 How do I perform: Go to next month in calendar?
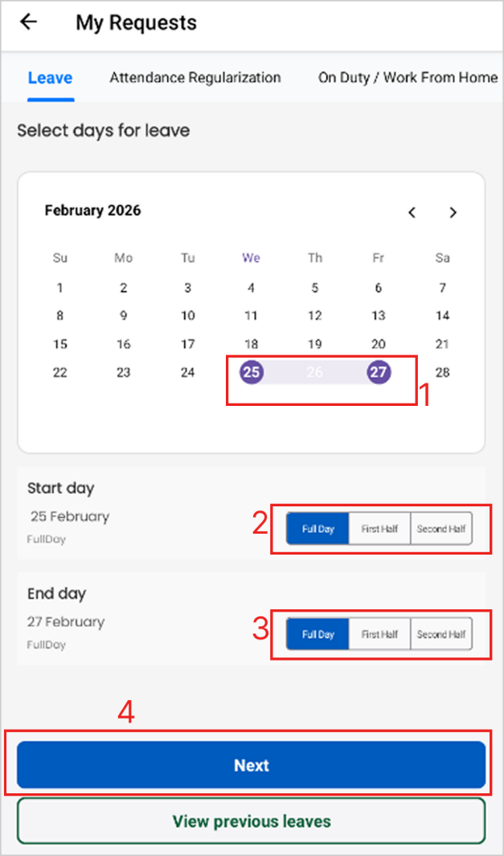(x=453, y=212)
